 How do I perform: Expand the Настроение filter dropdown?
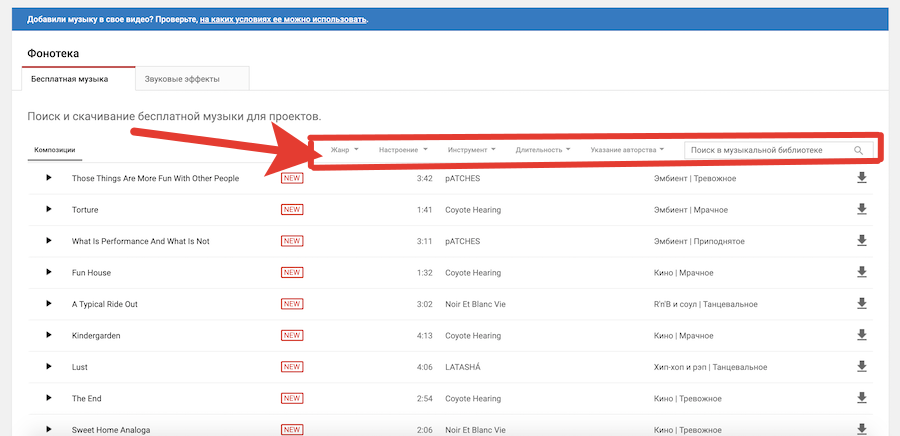403,150
